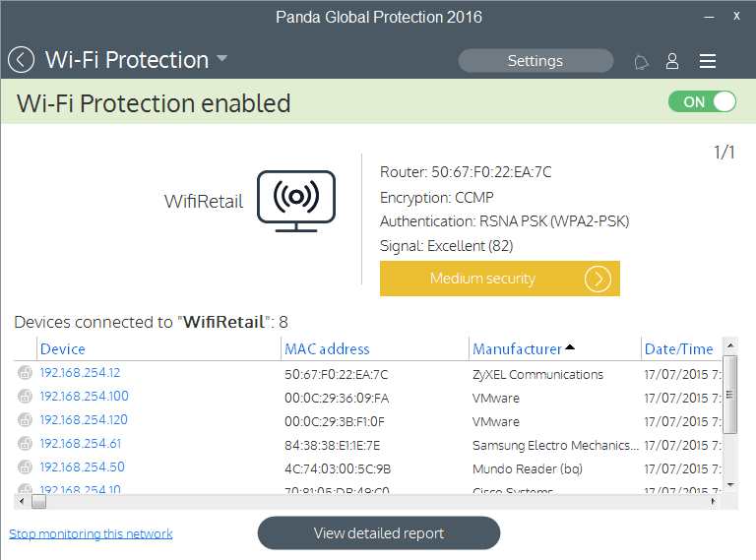Sort by the Date/Time column header
This screenshot has width=756, height=560.
click(x=679, y=349)
